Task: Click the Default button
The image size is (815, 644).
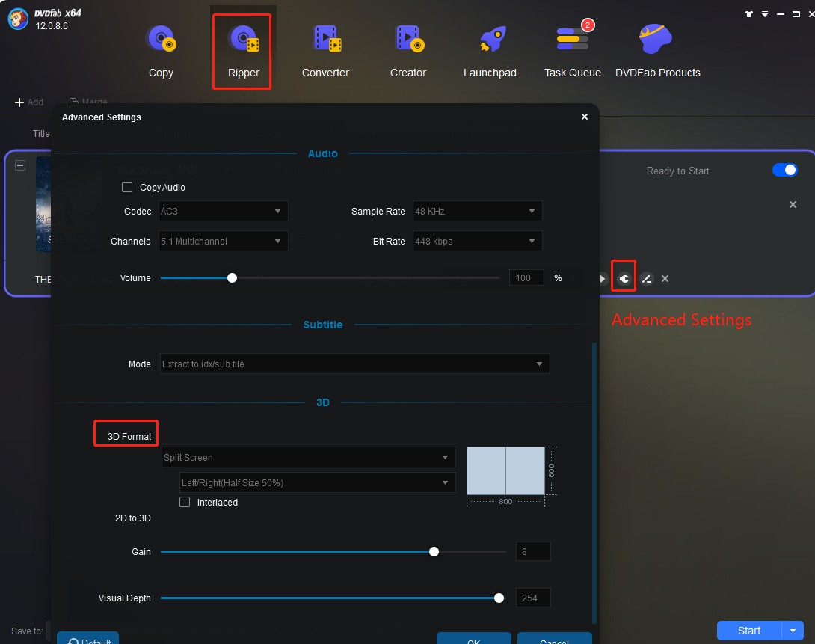Action: (87, 640)
